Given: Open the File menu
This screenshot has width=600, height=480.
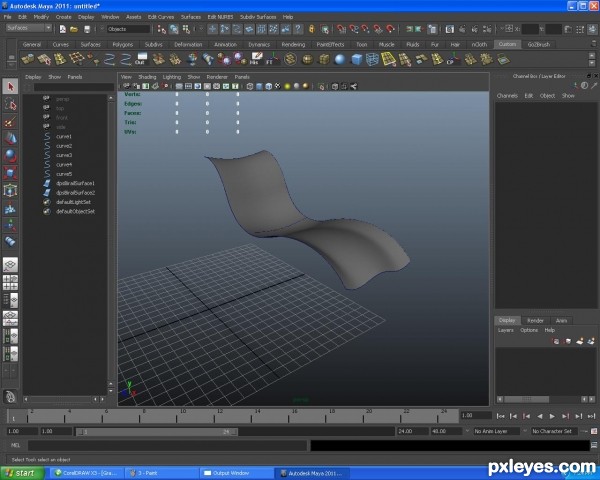Looking at the screenshot, I should point(7,17).
